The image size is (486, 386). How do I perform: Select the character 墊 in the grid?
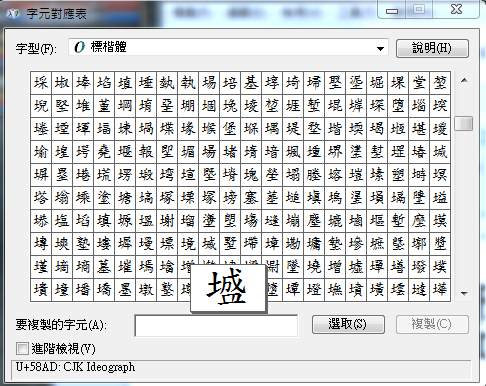(335, 244)
